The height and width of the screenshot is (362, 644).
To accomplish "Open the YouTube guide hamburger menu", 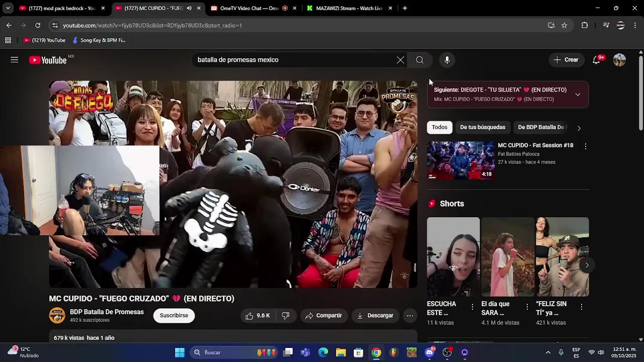I will [14, 60].
